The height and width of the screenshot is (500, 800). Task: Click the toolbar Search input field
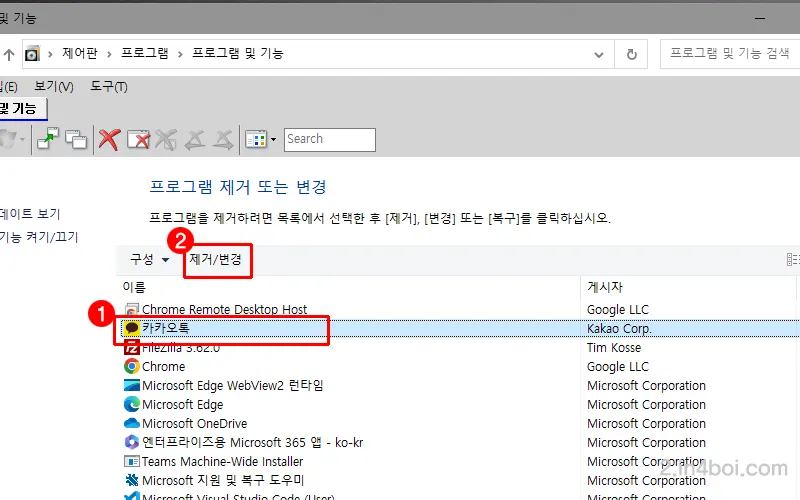330,139
